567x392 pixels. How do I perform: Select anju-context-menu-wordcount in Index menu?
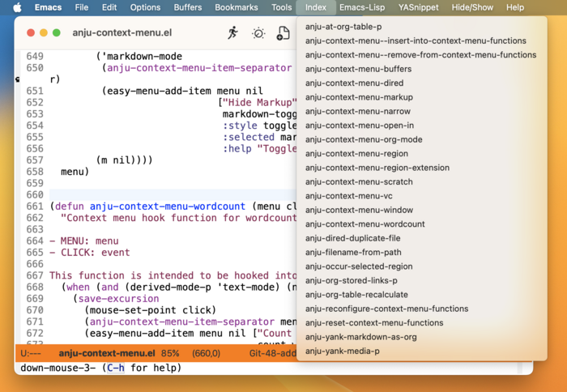422,224
